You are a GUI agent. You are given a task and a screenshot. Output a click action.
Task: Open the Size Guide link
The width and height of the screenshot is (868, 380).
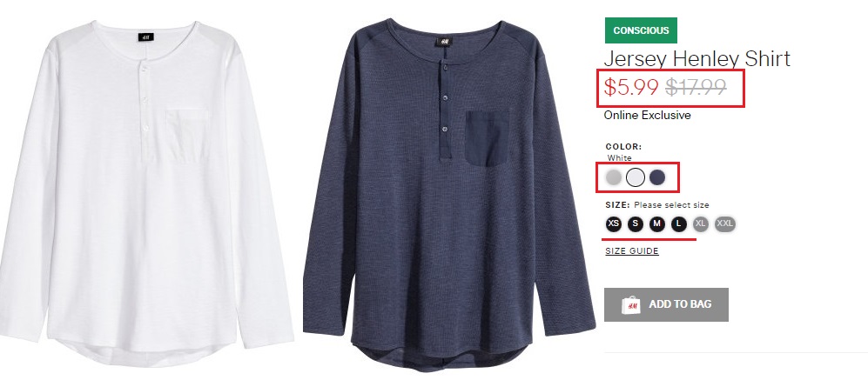pyautogui.click(x=631, y=251)
